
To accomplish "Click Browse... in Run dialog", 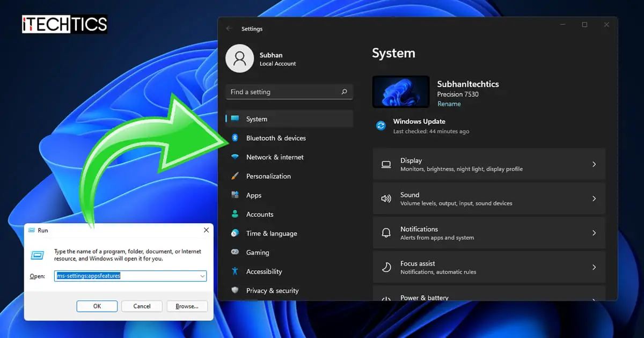I will [x=187, y=306].
